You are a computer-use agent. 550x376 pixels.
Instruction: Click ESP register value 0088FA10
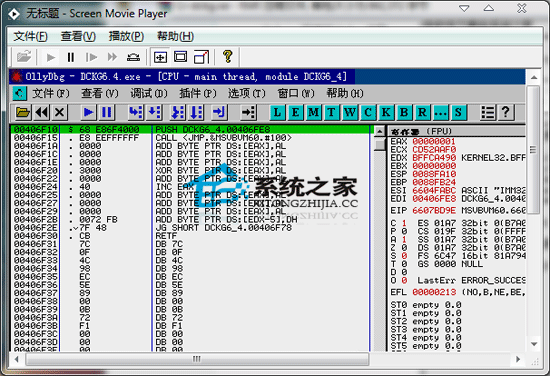pyautogui.click(x=434, y=174)
